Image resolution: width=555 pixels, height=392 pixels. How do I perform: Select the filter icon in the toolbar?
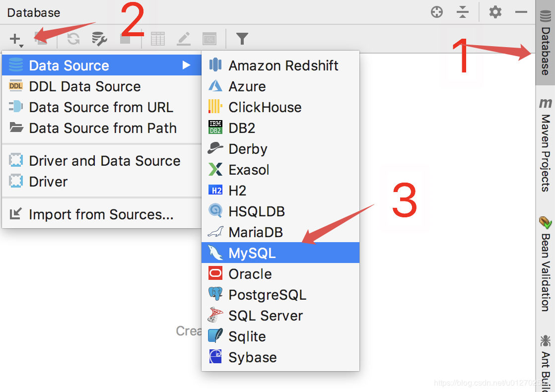242,38
